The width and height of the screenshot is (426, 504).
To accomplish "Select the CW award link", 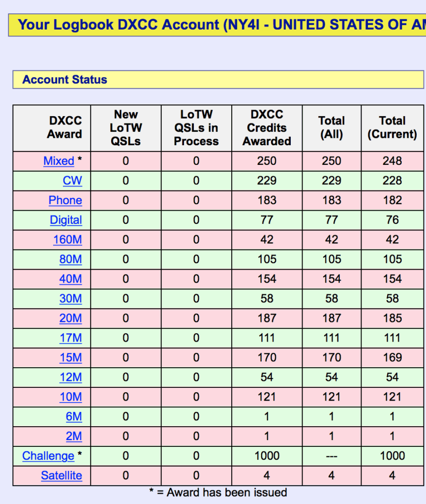I will [x=72, y=181].
